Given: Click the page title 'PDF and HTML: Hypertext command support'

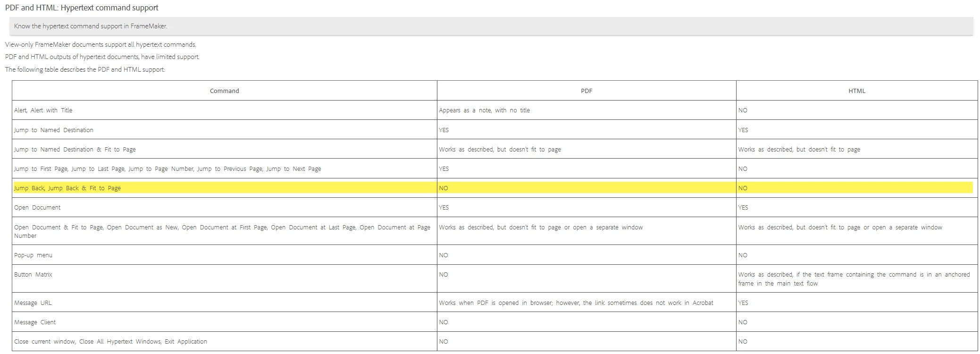Looking at the screenshot, I should pyautogui.click(x=82, y=8).
